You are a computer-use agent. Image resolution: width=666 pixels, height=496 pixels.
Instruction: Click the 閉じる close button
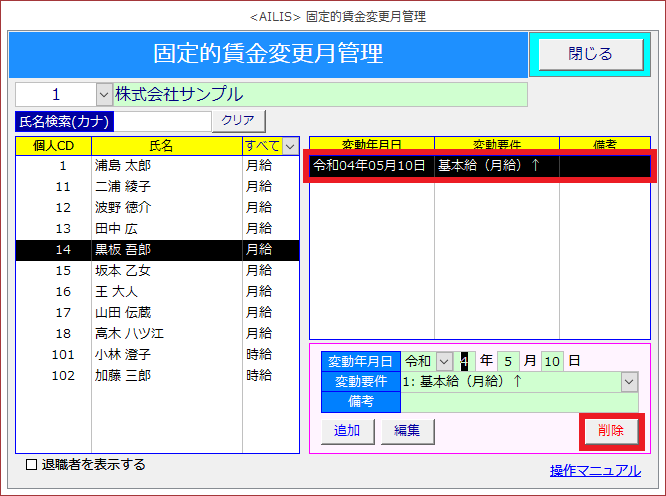590,54
